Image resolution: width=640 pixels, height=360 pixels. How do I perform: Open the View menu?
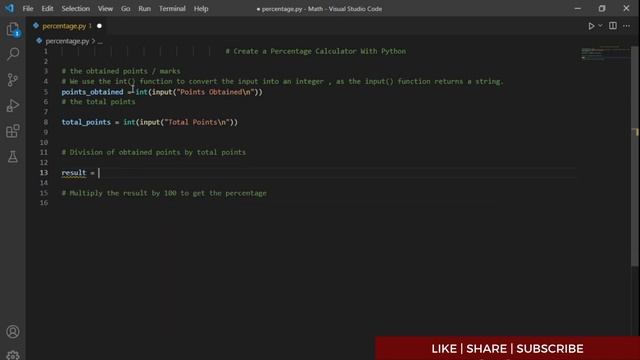point(105,9)
